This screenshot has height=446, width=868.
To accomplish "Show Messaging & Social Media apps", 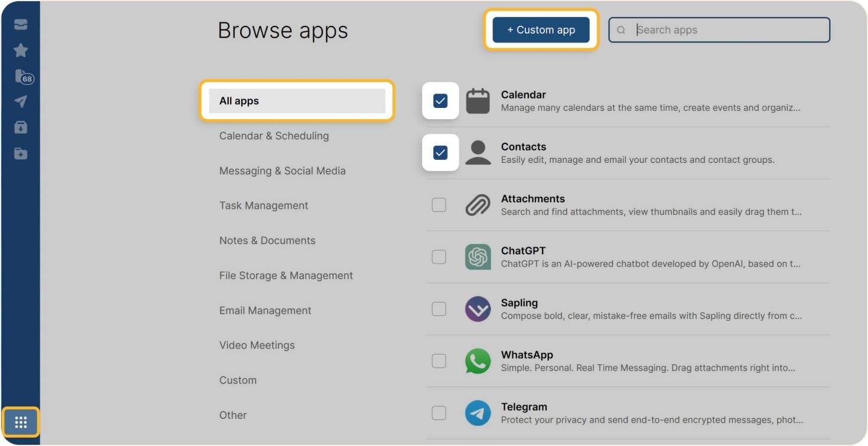I will tap(282, 170).
